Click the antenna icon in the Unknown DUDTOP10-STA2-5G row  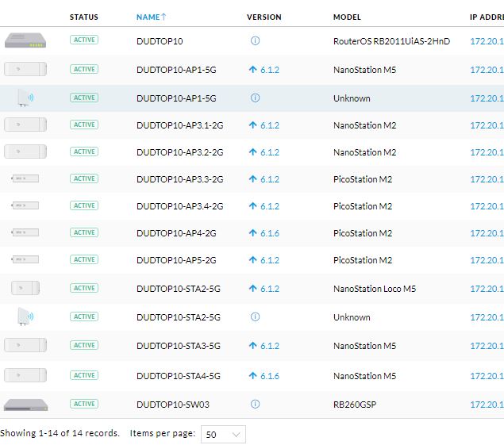pos(25,316)
